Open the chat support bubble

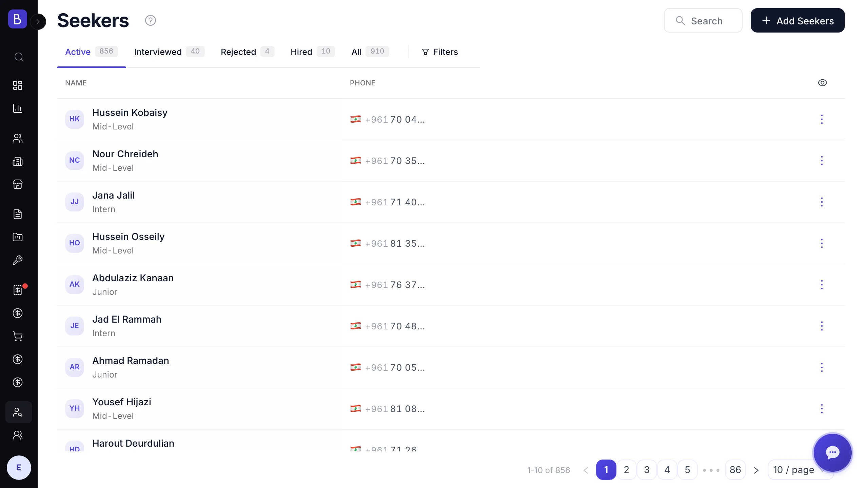click(832, 452)
